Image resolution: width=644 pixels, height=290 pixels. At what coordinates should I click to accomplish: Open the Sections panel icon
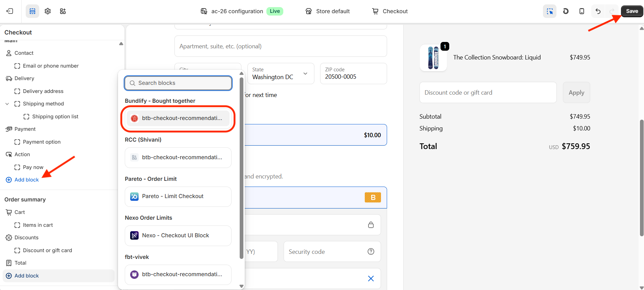[32, 11]
